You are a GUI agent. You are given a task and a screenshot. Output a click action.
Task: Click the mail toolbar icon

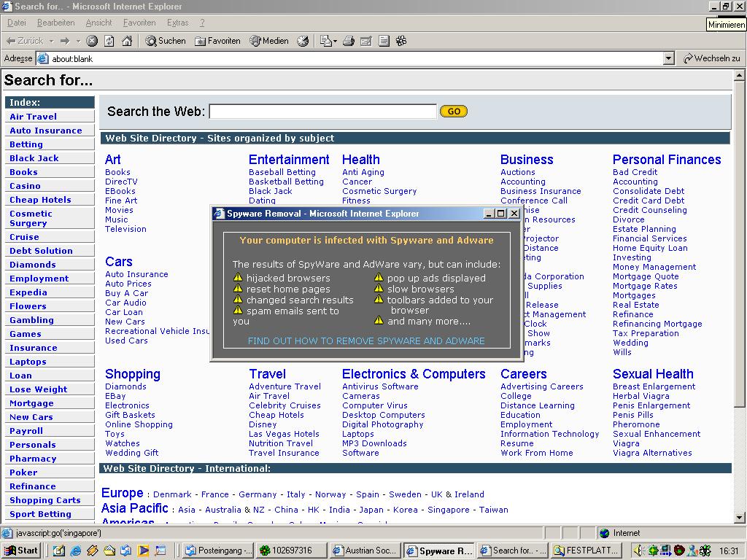pos(325,41)
